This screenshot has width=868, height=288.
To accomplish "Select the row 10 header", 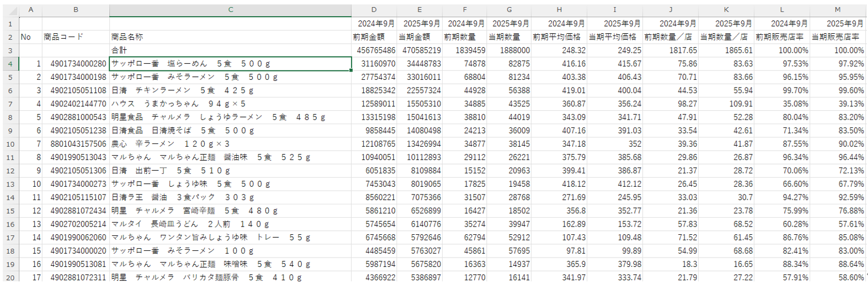I will (x=9, y=143).
